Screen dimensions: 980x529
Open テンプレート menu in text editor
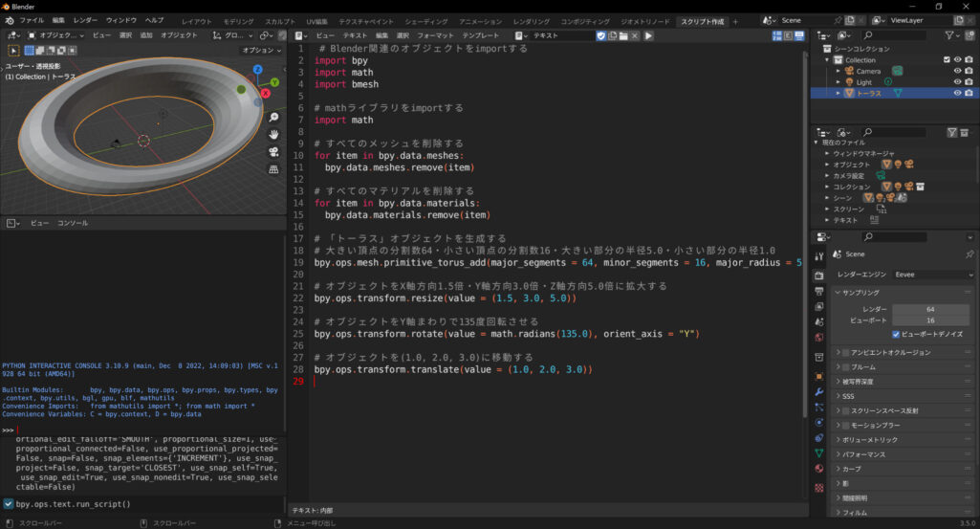481,35
